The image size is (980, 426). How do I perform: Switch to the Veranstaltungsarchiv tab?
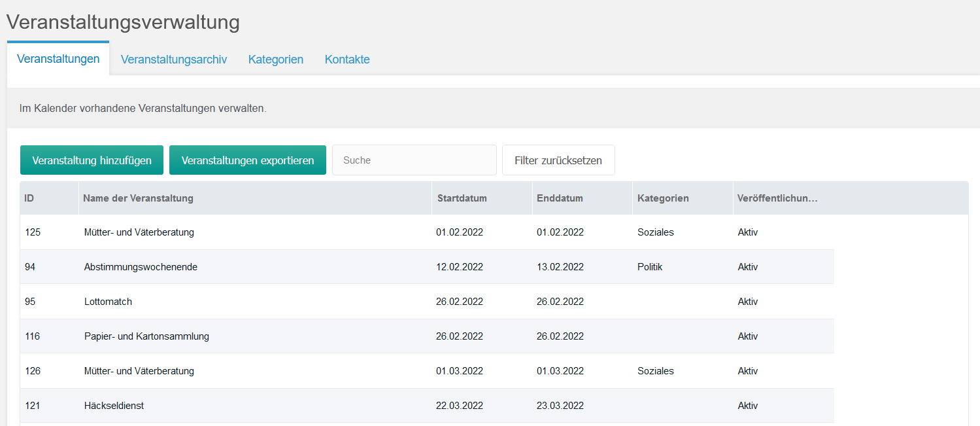point(173,59)
